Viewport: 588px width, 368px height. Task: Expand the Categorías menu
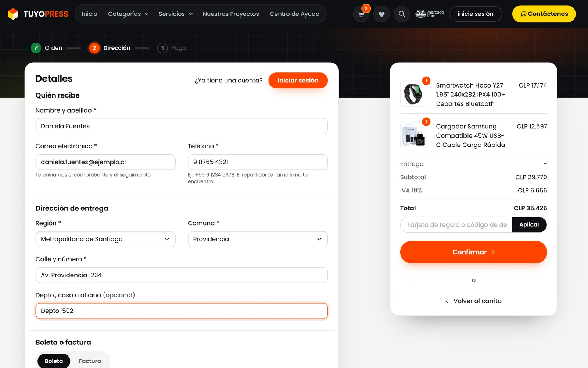tap(128, 14)
